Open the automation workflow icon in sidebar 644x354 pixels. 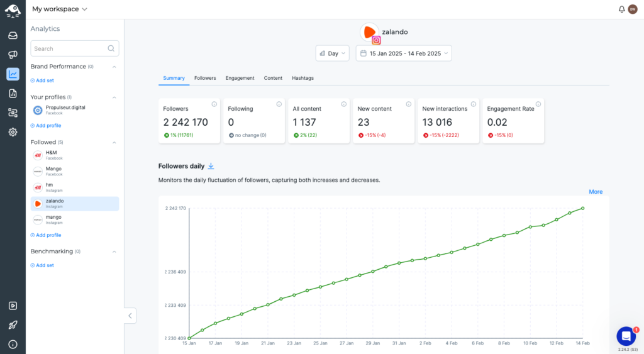(13, 113)
